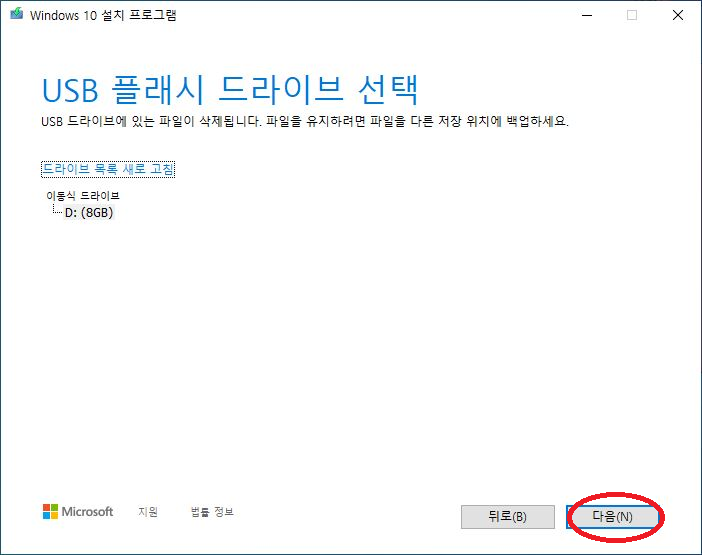Click the USB file deletion warning text
Viewport: 702px width, 555px height.
pos(305,121)
